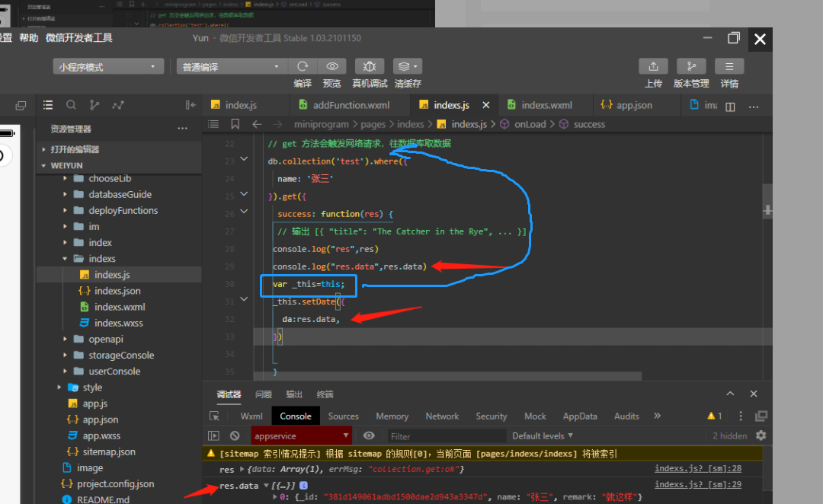
Task: Click the upload icon button
Action: coord(653,66)
